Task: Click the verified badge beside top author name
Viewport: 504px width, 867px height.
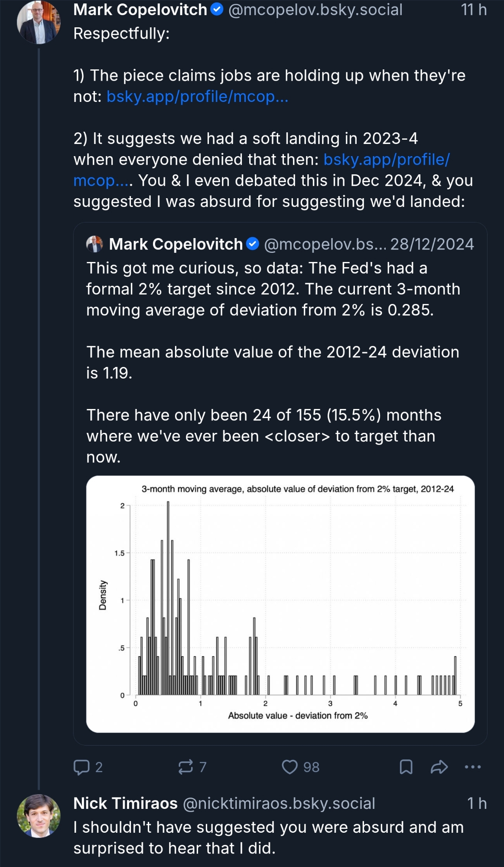Action: (x=217, y=10)
